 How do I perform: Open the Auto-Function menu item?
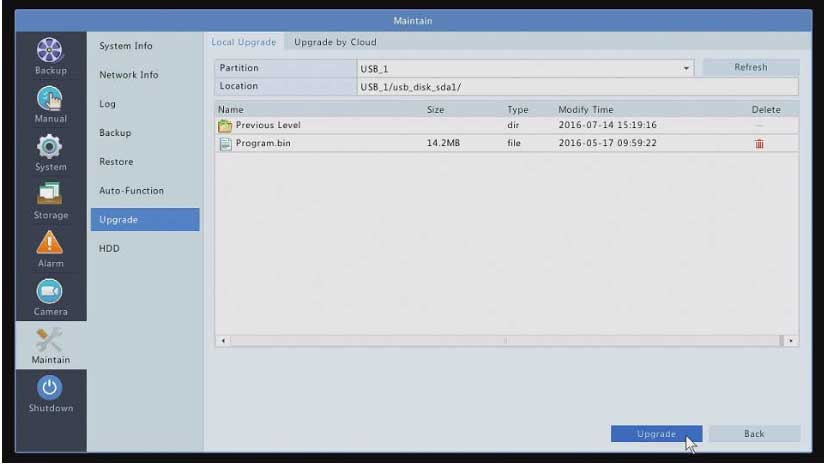click(x=131, y=190)
